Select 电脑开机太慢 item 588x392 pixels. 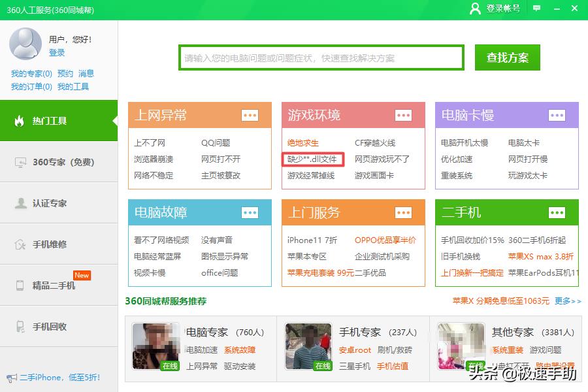coord(465,143)
